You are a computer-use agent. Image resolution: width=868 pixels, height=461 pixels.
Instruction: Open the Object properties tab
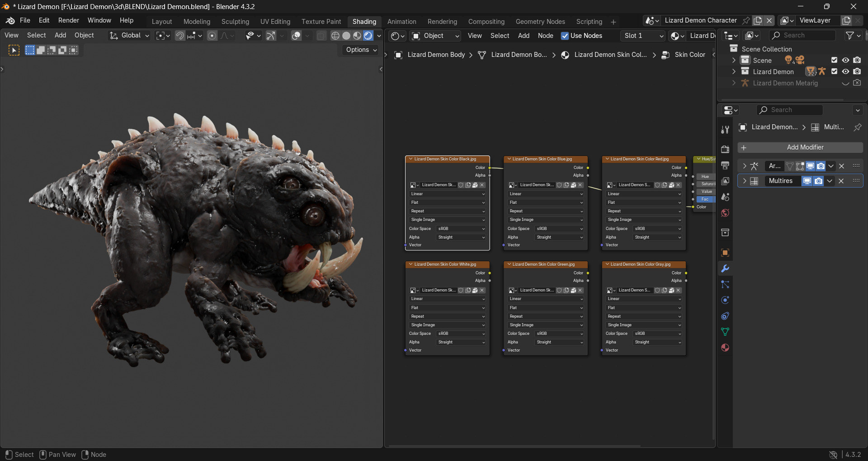[725, 253]
